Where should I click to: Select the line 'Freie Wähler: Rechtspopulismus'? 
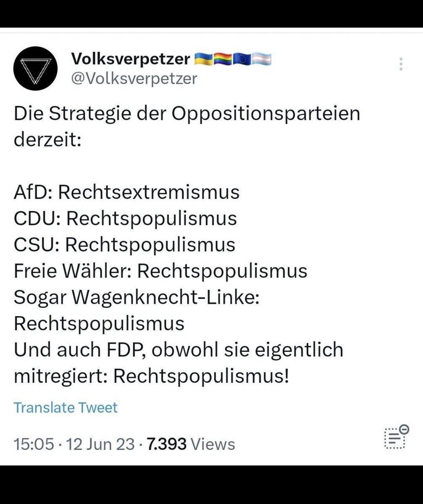160,271
